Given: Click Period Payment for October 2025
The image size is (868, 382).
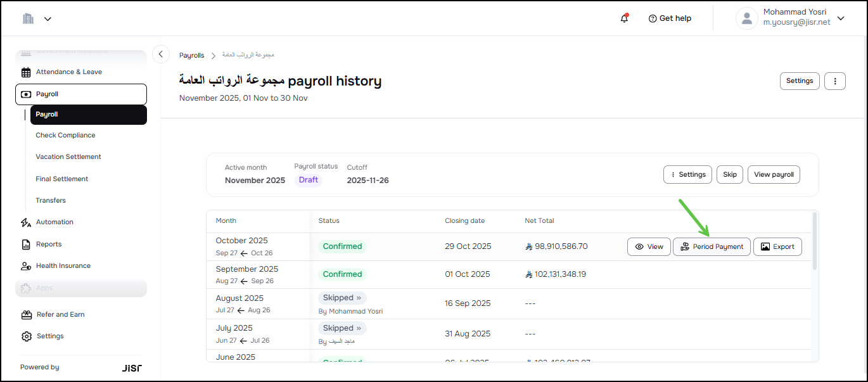Looking at the screenshot, I should 712,247.
